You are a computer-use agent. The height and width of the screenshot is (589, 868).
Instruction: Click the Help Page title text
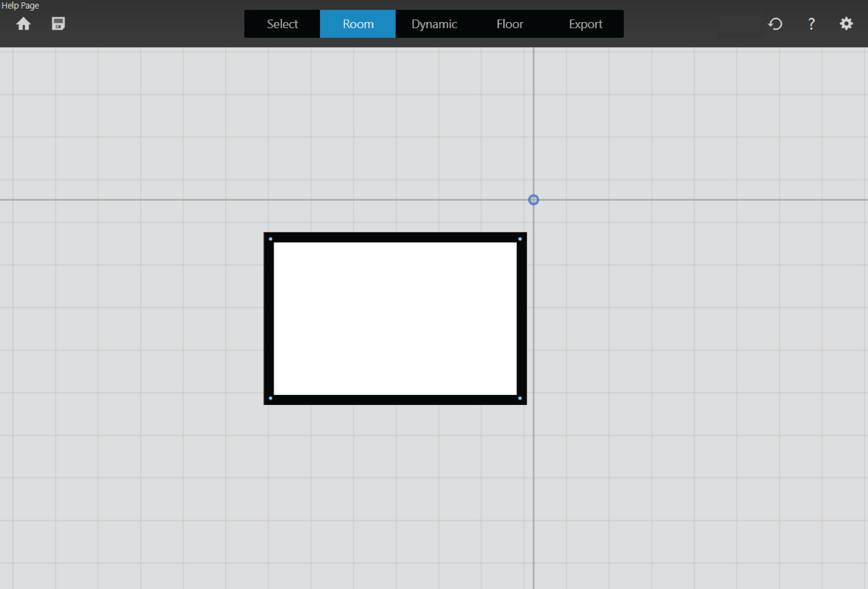point(20,5)
